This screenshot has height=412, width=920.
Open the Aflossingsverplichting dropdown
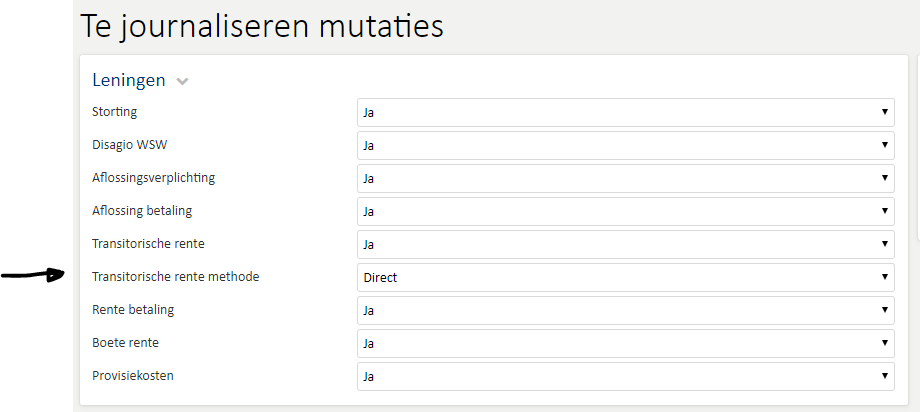tap(625, 178)
